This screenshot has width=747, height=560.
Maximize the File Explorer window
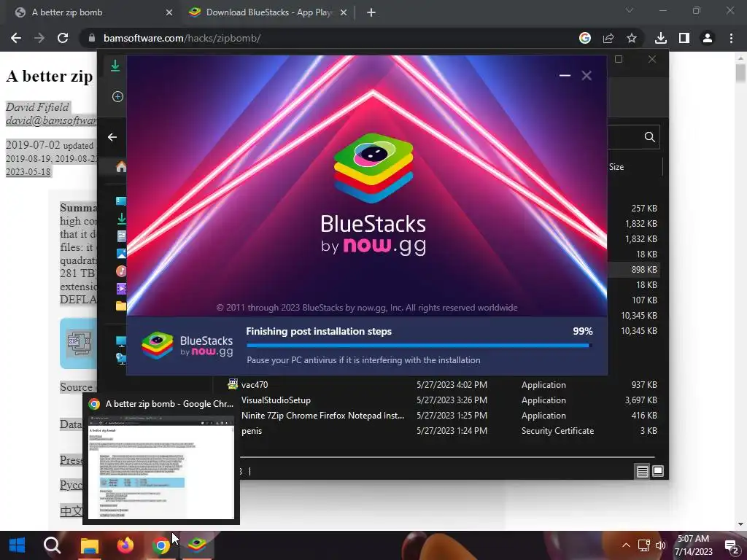[619, 59]
